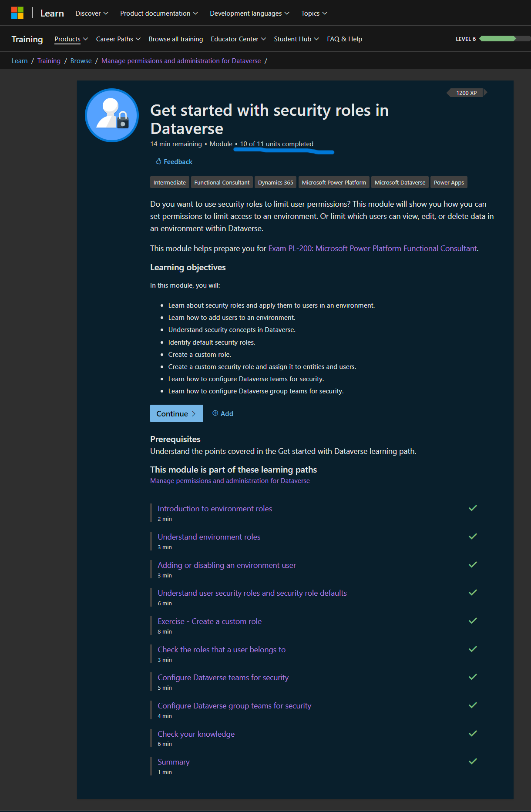
Task: Click the module security roles badge icon
Action: [112, 115]
